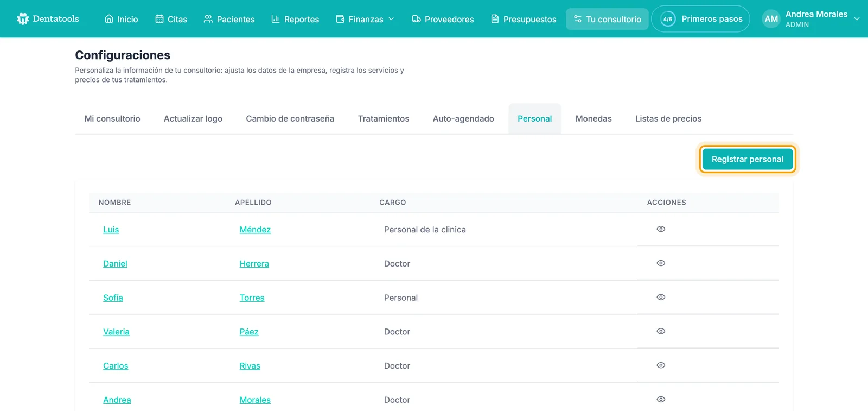View details eye icon for Valeria Páez
Screen dimensions: 868x411
click(661, 331)
